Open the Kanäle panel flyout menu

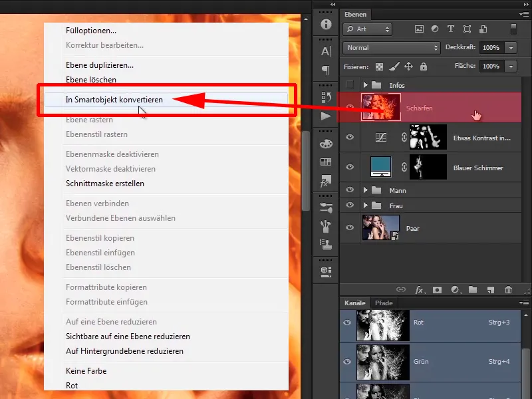tap(524, 303)
